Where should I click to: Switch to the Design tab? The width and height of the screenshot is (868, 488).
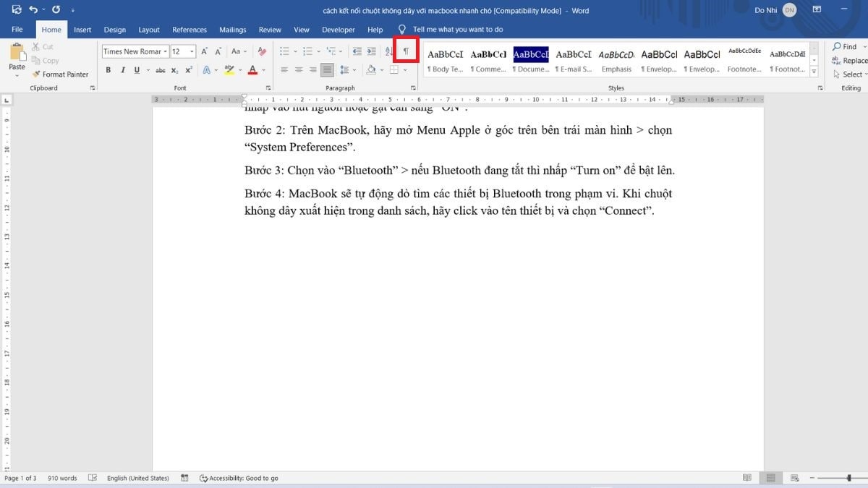[x=114, y=30]
